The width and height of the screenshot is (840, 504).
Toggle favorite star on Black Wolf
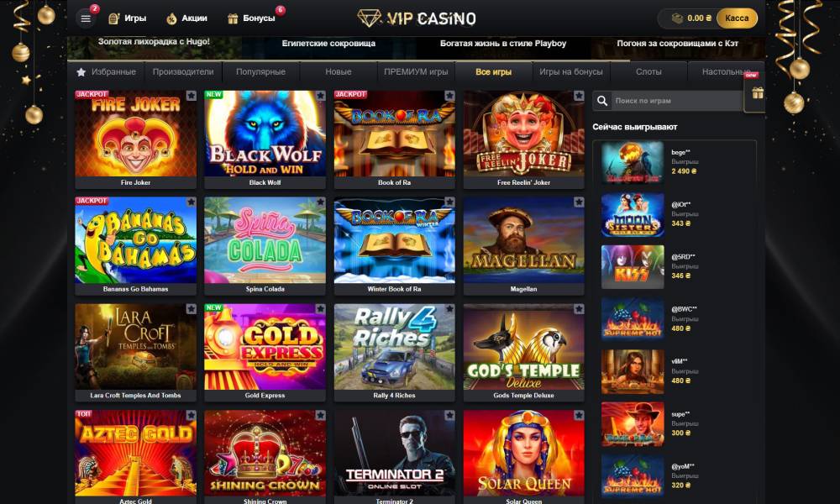point(320,95)
